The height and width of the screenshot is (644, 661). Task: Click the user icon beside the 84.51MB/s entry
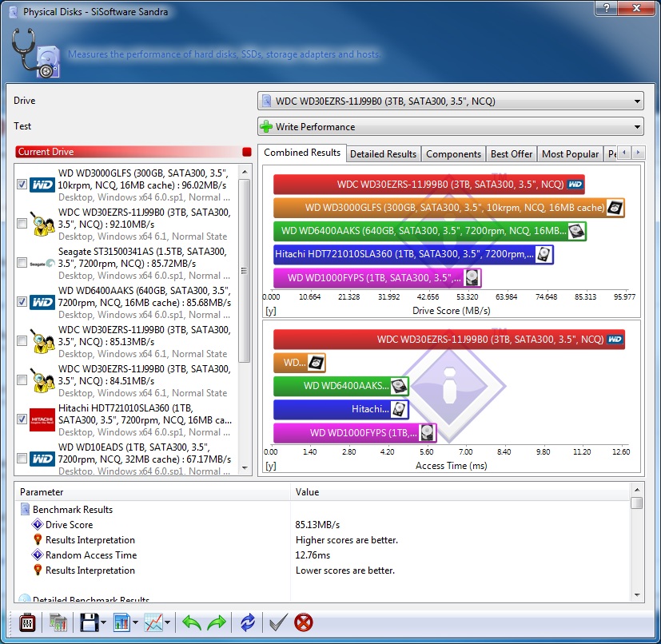(42, 380)
